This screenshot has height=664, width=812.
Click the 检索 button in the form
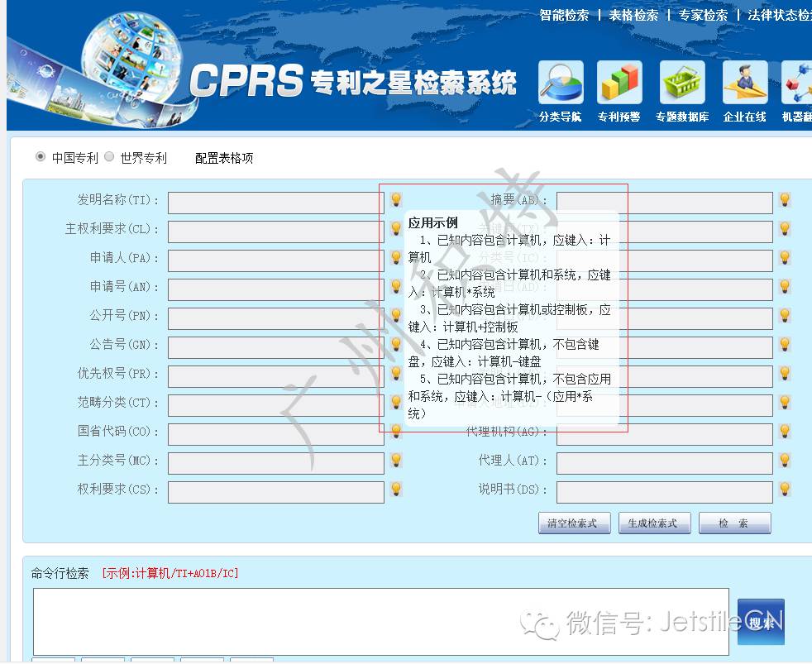[x=735, y=523]
